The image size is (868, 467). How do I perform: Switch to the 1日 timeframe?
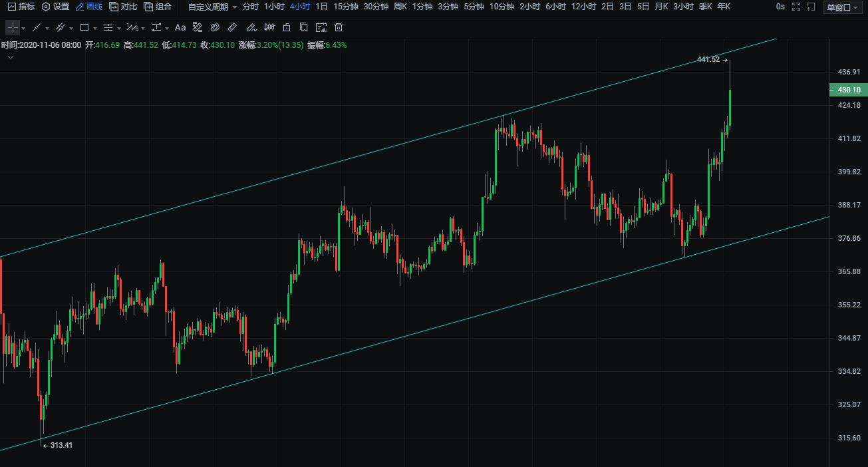point(321,7)
